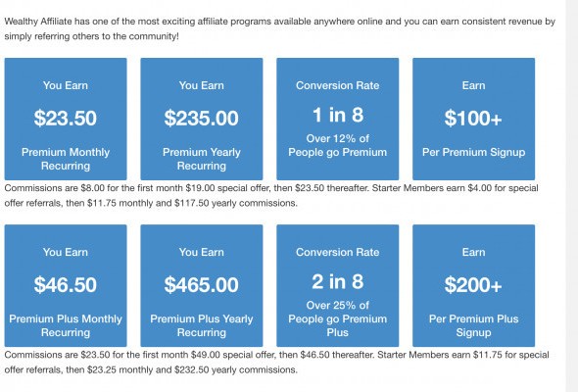Image resolution: width=578 pixels, height=392 pixels.
Task: Click the $465.00 amount text
Action: point(201,285)
